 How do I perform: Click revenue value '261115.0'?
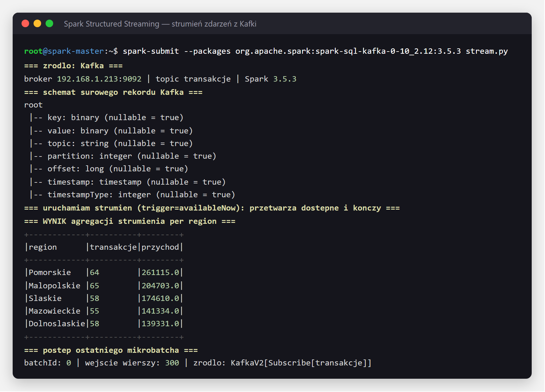tap(160, 273)
